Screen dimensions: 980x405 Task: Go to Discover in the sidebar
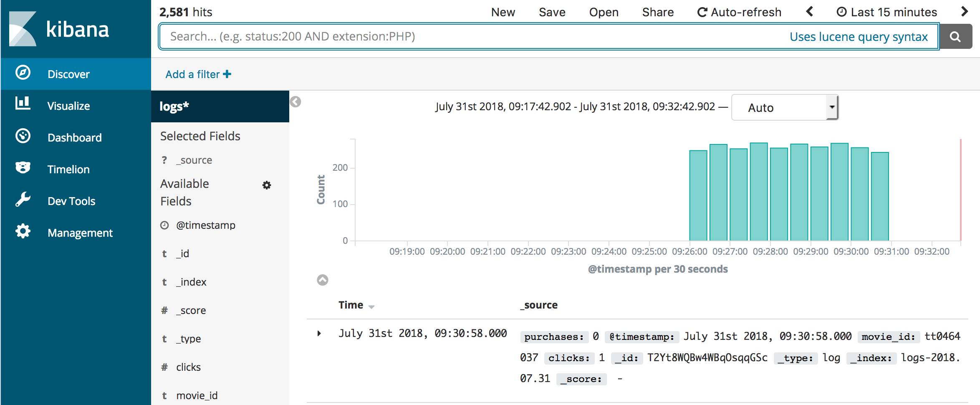(x=76, y=74)
